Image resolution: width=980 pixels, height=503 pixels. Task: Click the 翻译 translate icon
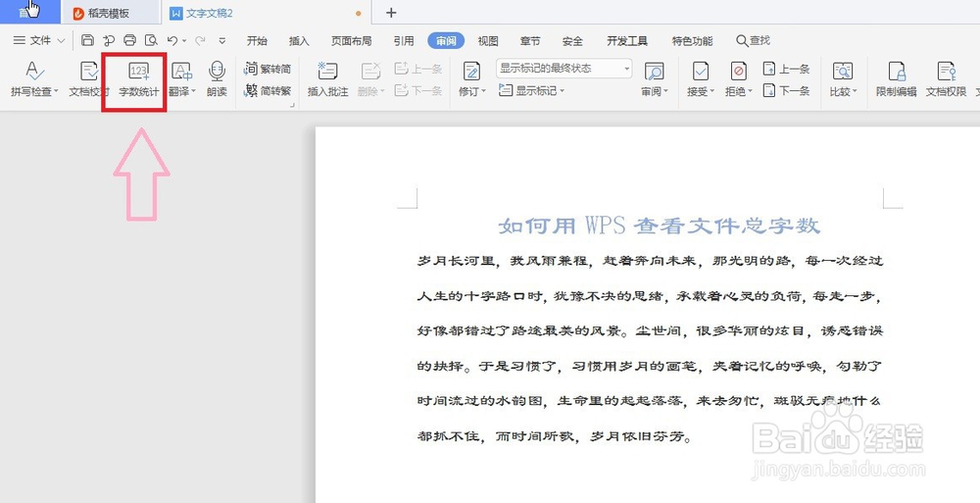[x=181, y=71]
